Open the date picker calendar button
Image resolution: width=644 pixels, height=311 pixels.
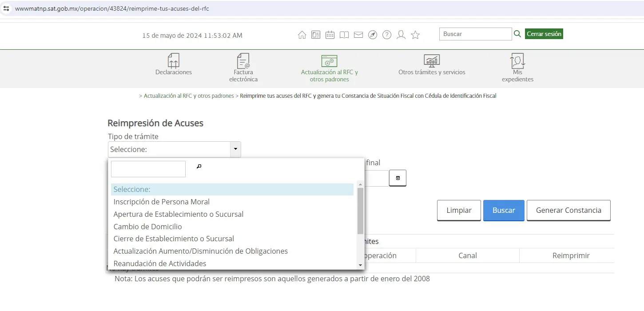tap(398, 178)
